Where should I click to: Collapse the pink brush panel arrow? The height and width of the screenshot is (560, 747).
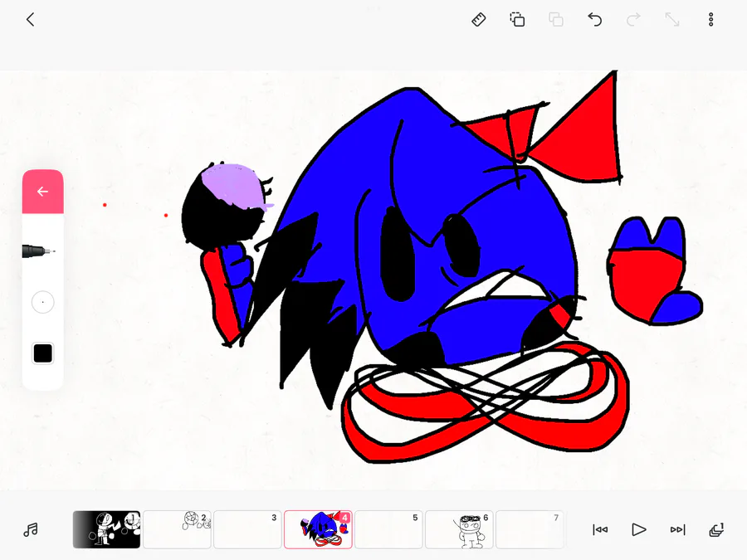[43, 192]
